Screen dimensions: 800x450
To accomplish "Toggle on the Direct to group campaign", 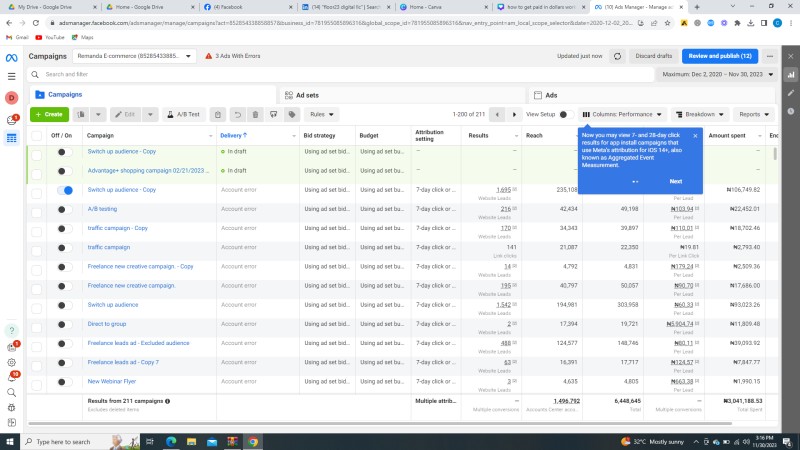I will point(64,324).
